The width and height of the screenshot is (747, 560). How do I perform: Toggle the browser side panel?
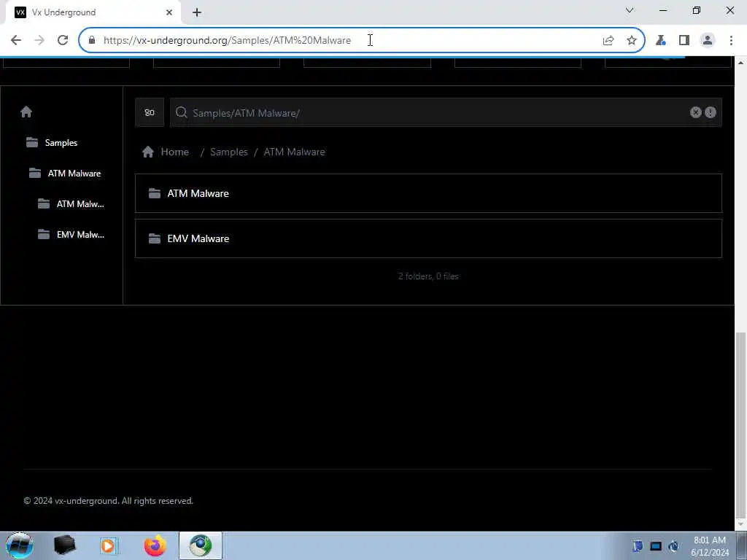[684, 41]
